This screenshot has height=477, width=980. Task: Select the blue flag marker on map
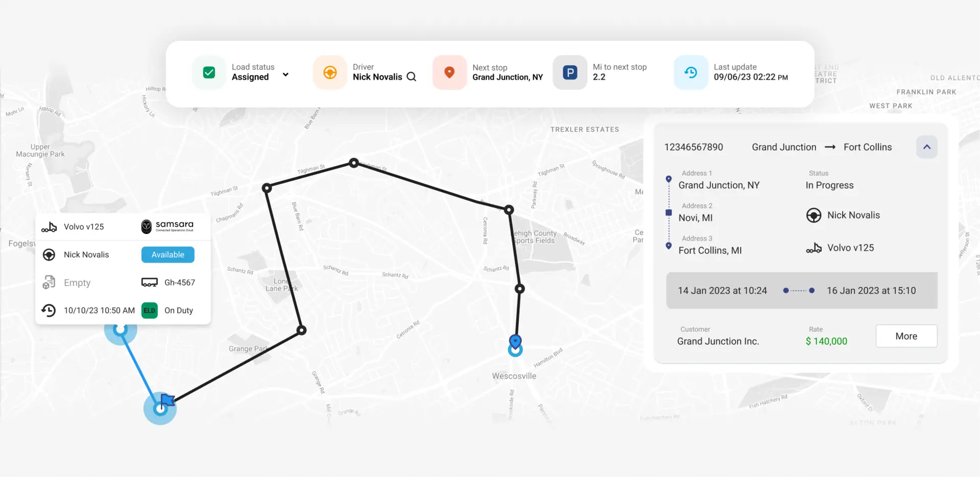(167, 400)
